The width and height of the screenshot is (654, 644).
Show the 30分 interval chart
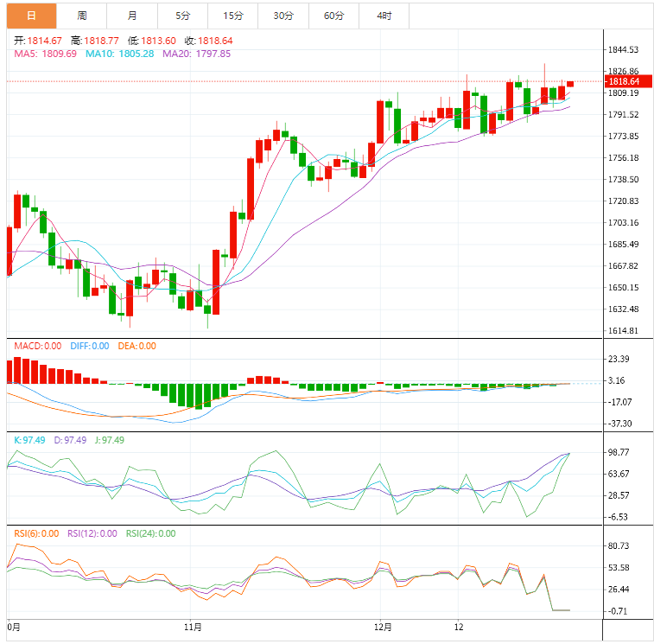pos(283,16)
